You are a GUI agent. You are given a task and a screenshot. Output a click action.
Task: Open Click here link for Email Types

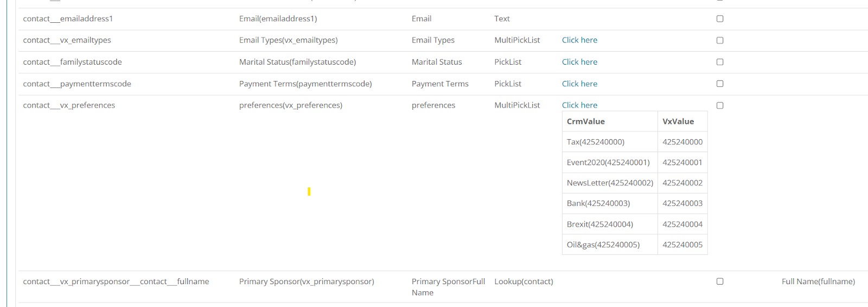pyautogui.click(x=579, y=40)
